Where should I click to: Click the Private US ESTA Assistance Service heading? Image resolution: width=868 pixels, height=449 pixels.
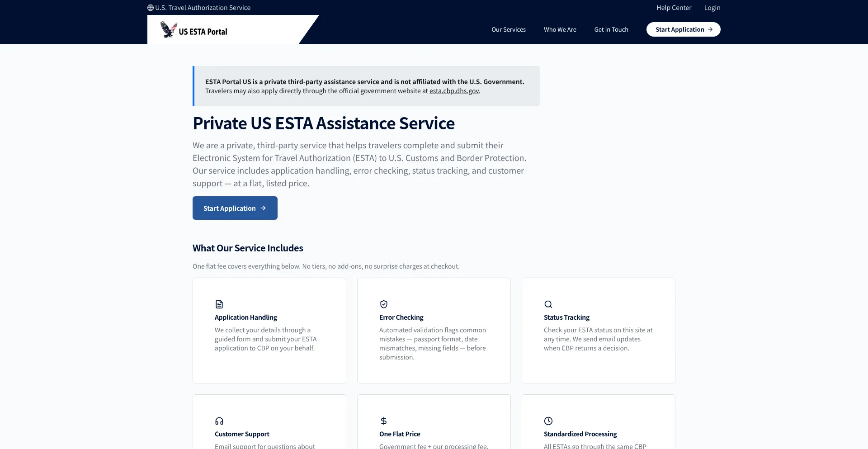[x=324, y=123]
